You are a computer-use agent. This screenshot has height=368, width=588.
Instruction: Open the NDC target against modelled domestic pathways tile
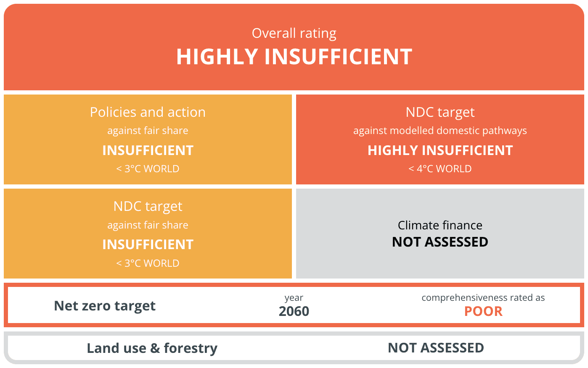tap(440, 139)
